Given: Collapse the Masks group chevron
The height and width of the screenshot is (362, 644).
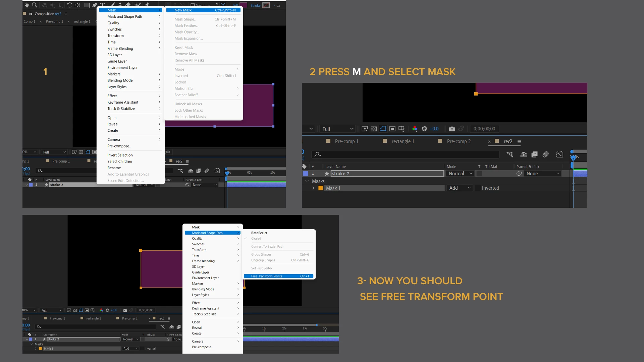Looking at the screenshot, I should coord(307,181).
